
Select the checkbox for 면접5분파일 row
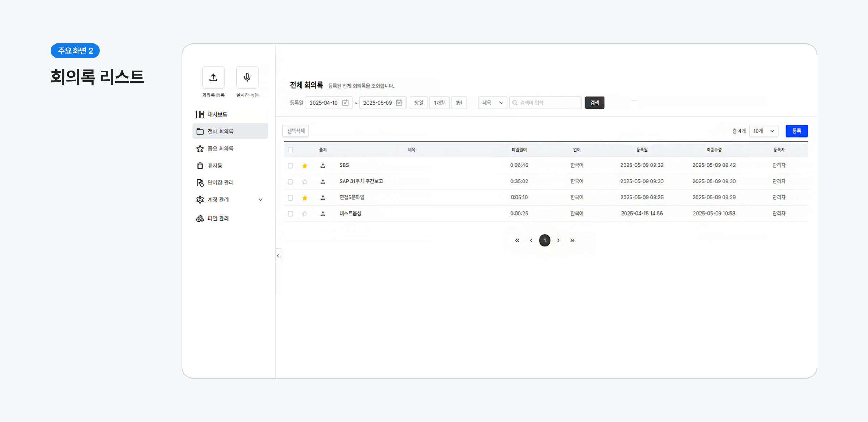[290, 198]
